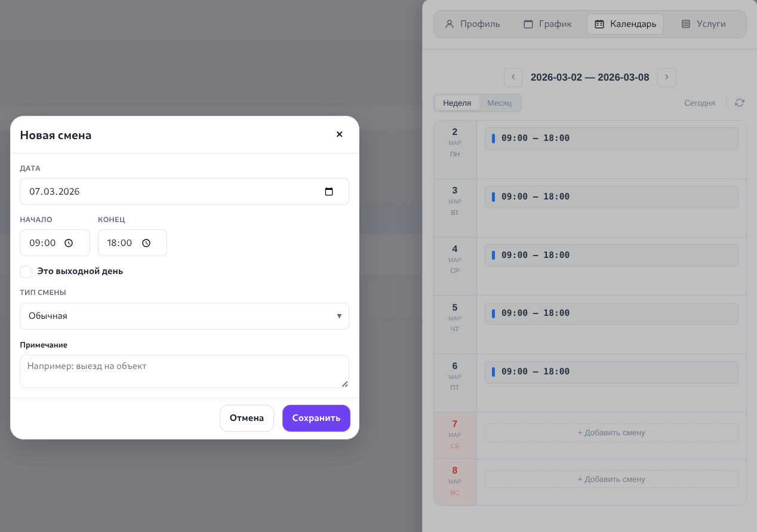Switch to Месяц view

499,103
